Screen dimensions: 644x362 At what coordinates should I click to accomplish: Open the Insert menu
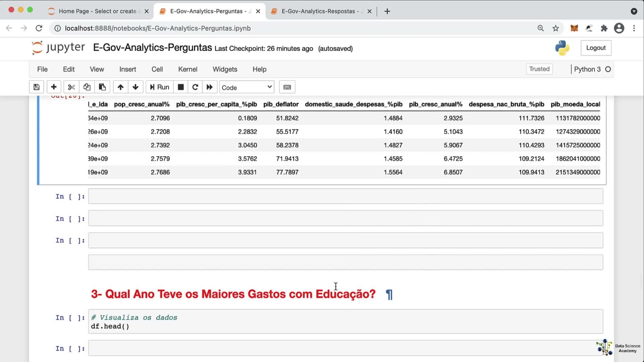coord(128,69)
